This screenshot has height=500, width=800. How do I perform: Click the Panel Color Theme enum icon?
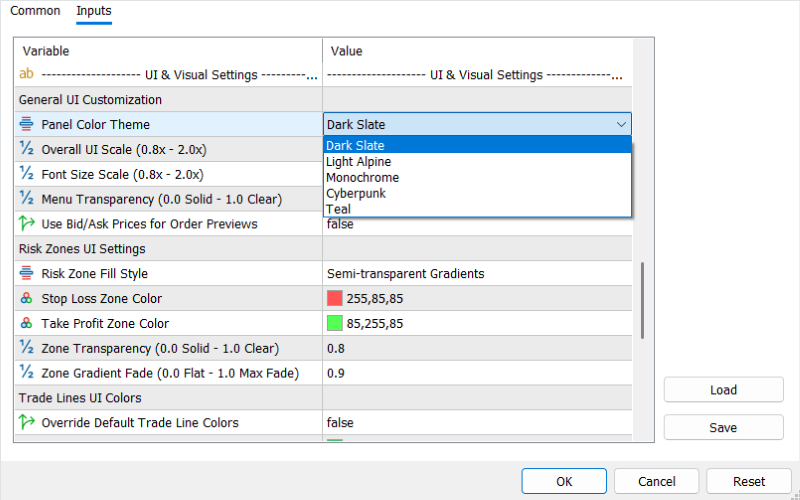(27, 124)
